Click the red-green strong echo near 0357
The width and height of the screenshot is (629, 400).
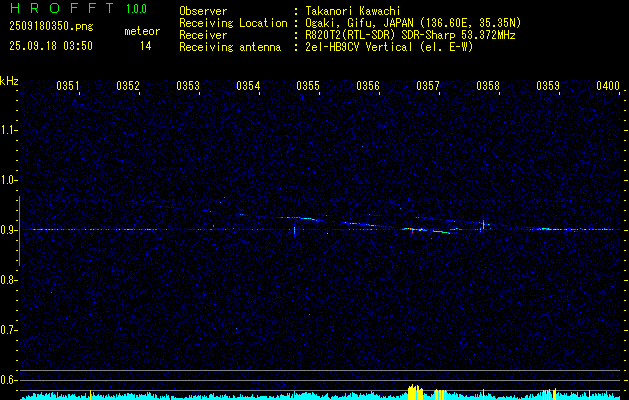(x=413, y=229)
